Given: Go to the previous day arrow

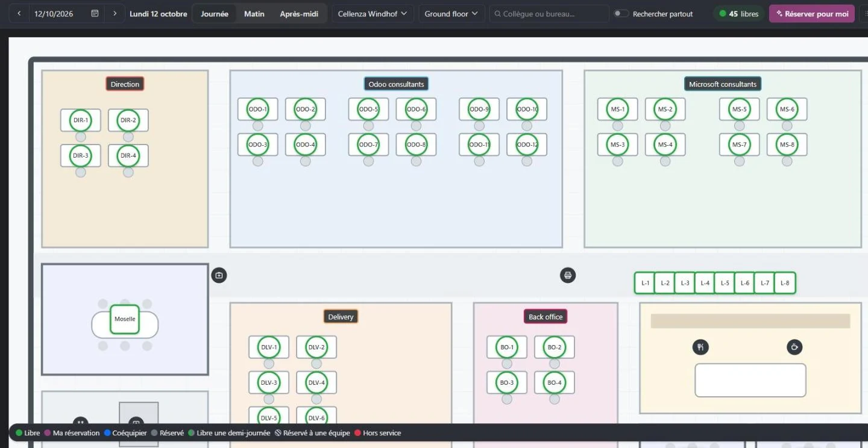Looking at the screenshot, I should pyautogui.click(x=19, y=13).
